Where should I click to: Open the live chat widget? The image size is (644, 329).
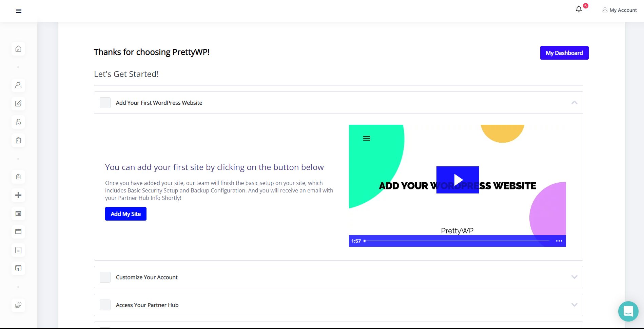(628, 311)
